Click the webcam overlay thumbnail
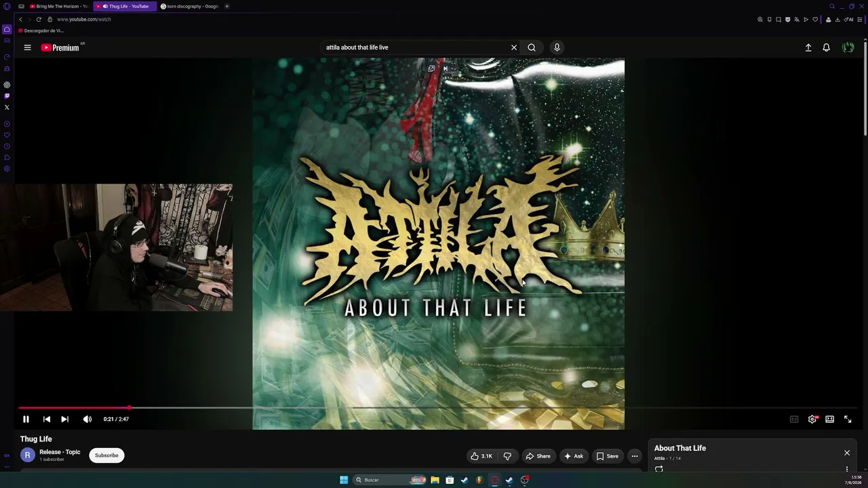Viewport: 868px width, 488px height. (x=116, y=247)
